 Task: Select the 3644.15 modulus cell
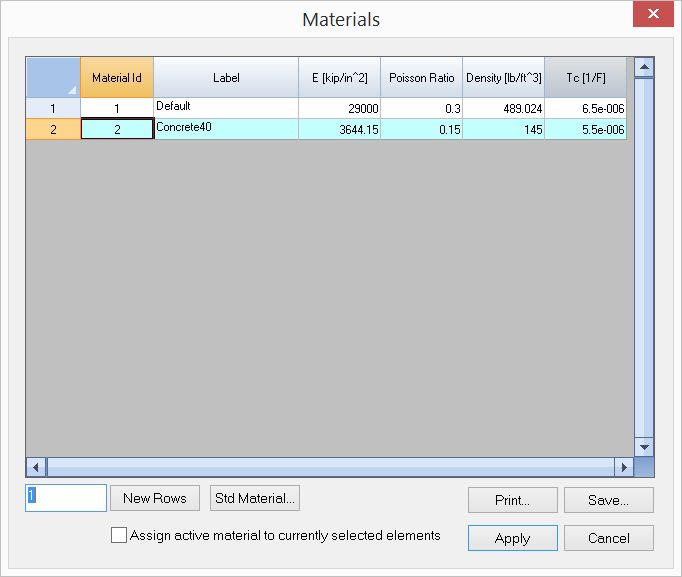point(339,129)
